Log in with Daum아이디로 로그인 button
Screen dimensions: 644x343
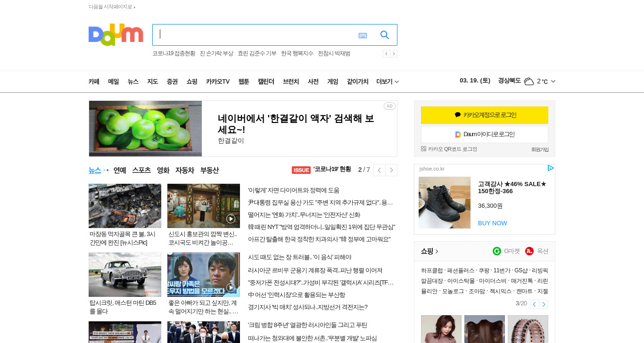click(485, 134)
